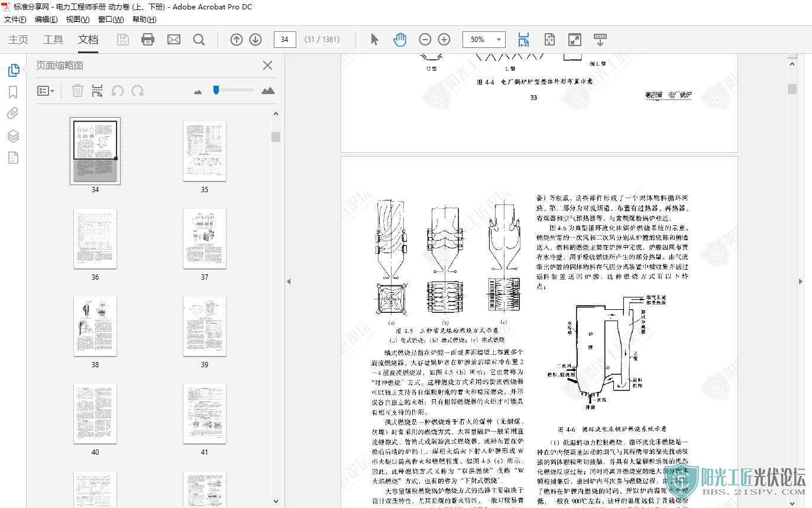Viewport: 812px width, 508px height.
Task: Select page 34 thumbnail
Action: click(x=95, y=151)
